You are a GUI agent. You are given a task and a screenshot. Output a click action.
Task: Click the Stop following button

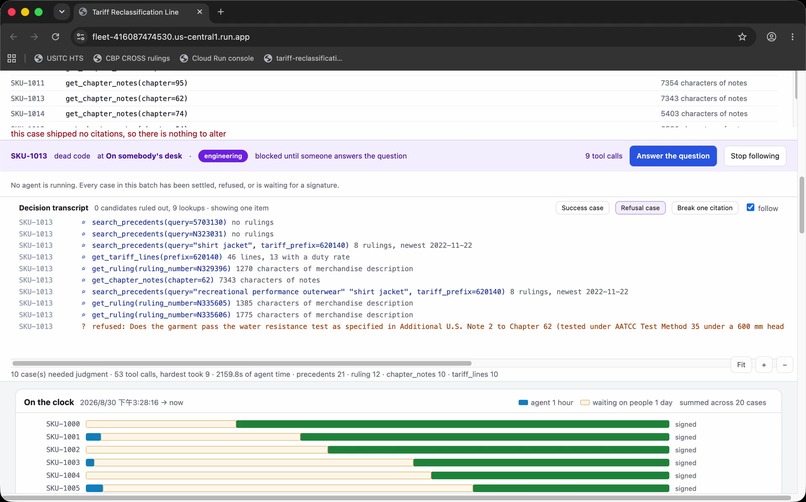[x=755, y=156]
